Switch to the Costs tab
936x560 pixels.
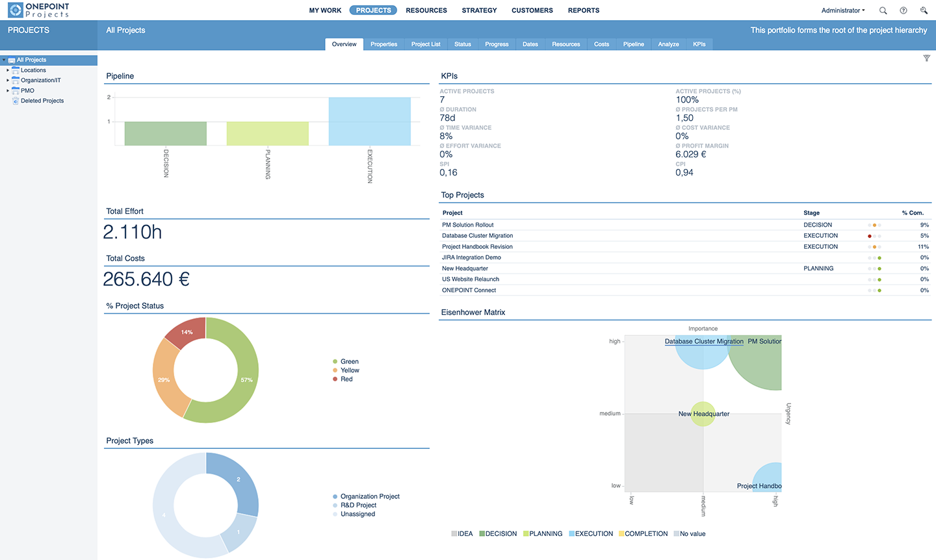coord(601,44)
